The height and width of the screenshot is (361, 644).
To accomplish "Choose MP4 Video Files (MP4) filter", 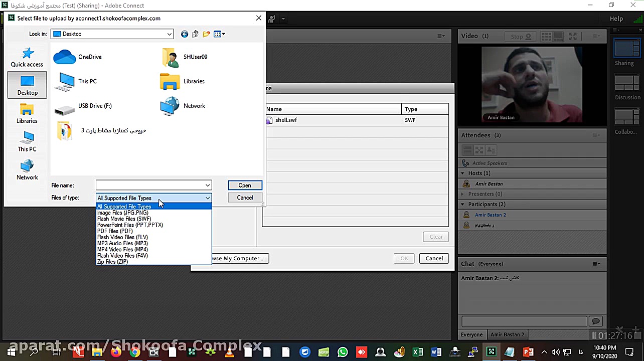I will [x=153, y=249].
